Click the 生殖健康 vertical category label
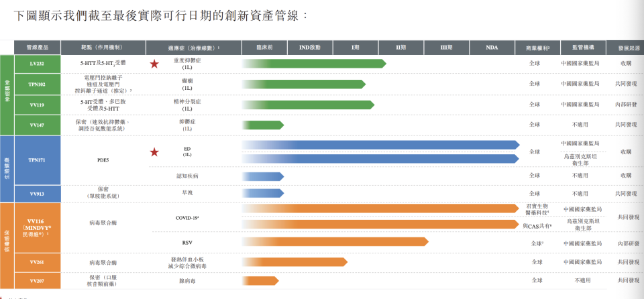 [x=7, y=169]
